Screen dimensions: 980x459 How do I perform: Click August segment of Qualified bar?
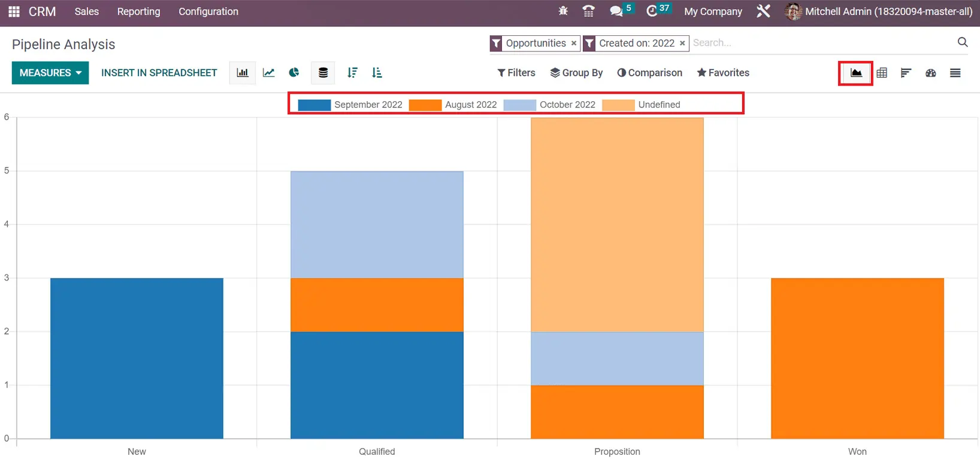(377, 305)
